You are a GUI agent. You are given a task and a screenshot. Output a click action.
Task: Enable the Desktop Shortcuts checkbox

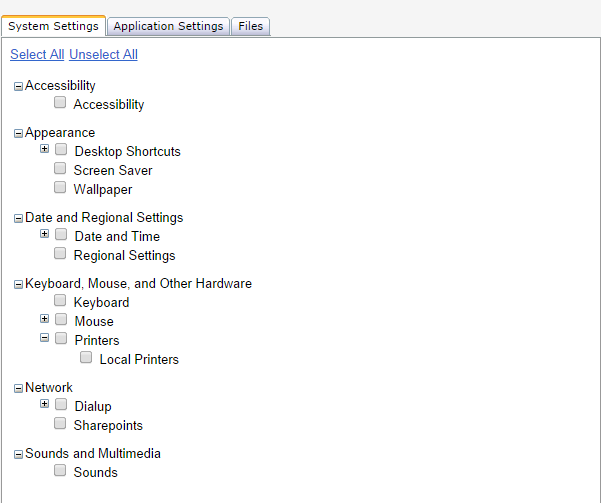(61, 149)
